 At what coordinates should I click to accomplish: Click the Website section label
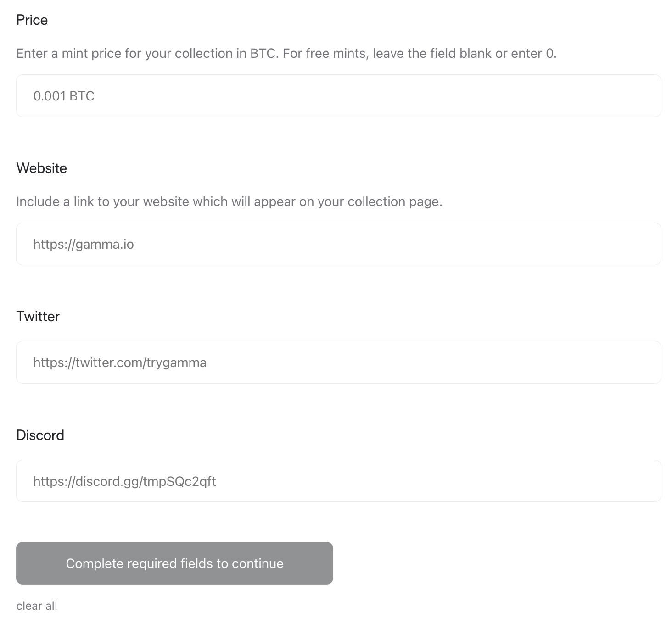pyautogui.click(x=41, y=168)
